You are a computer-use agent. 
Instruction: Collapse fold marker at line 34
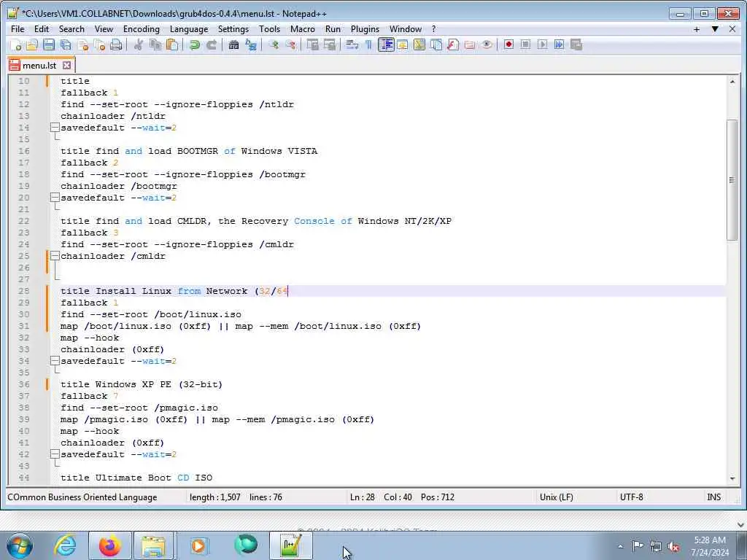tap(55, 361)
